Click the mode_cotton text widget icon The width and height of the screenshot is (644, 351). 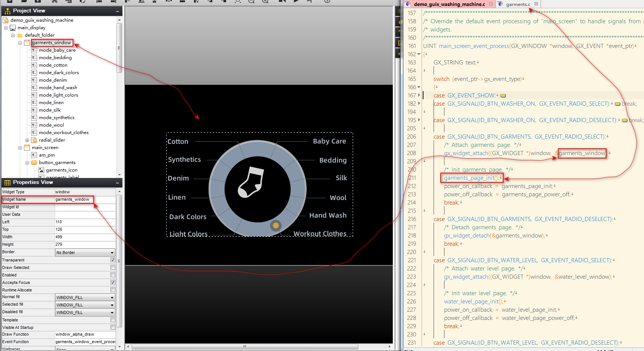coord(34,65)
